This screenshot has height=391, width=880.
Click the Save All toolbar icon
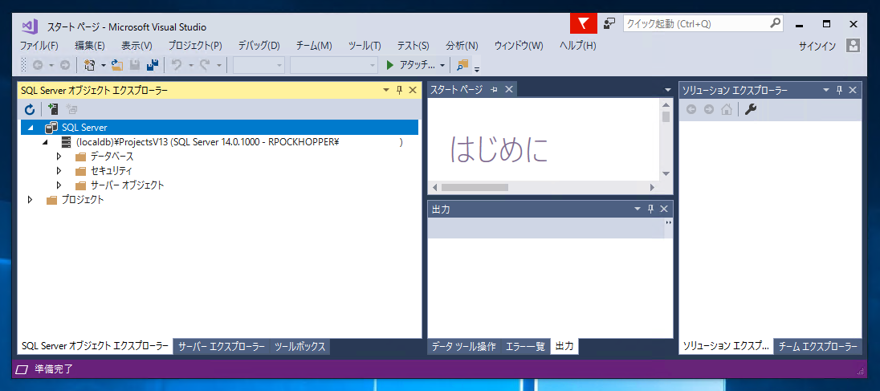[x=152, y=65]
